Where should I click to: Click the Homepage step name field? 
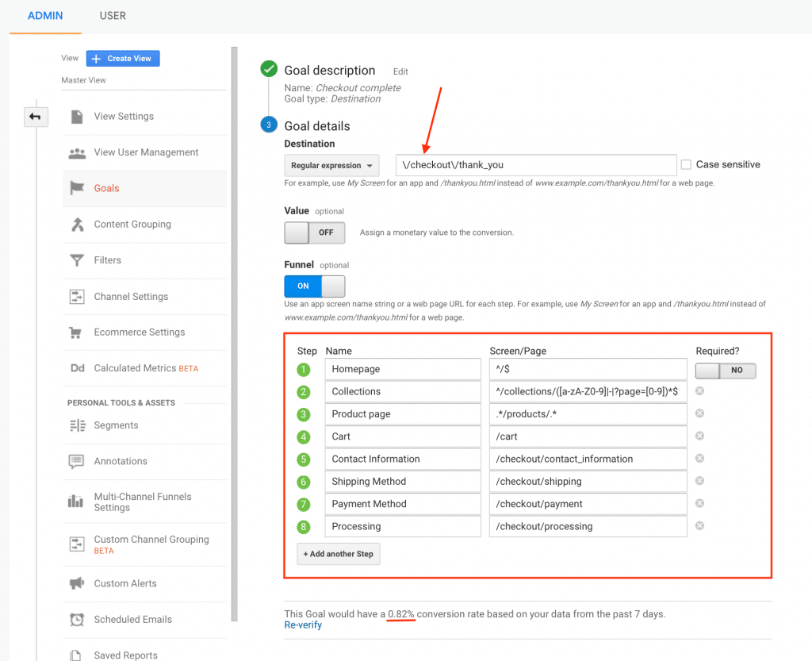click(403, 369)
